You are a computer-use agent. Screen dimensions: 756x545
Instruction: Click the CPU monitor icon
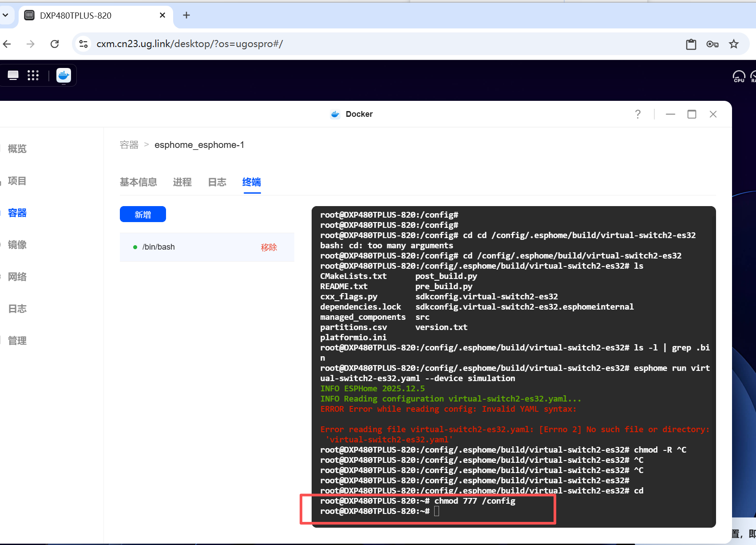click(x=739, y=76)
